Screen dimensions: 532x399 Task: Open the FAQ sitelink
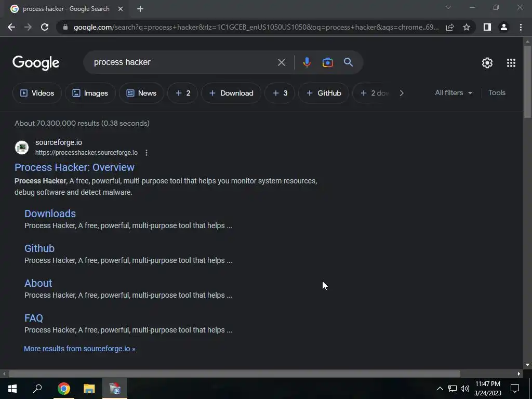coord(34,318)
